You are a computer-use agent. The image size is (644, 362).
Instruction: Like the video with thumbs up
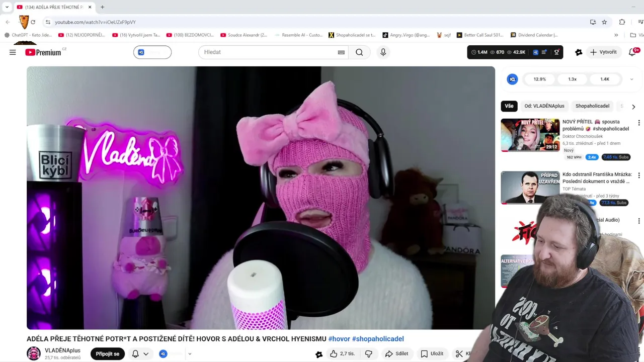point(334,354)
